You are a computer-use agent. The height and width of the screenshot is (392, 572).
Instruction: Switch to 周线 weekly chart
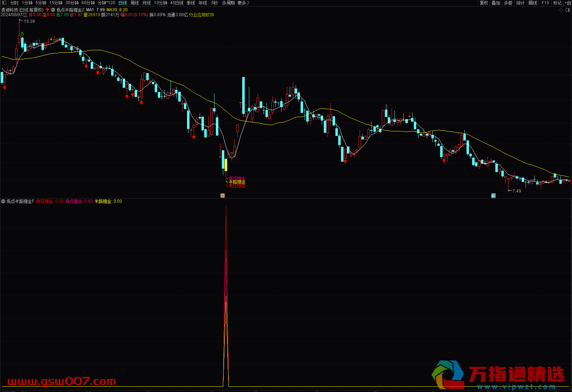[135, 3]
